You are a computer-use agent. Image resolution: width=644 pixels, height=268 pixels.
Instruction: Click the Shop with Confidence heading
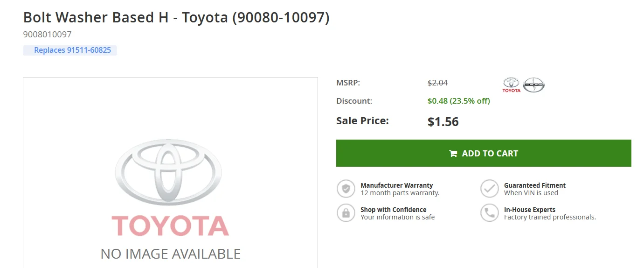point(394,210)
